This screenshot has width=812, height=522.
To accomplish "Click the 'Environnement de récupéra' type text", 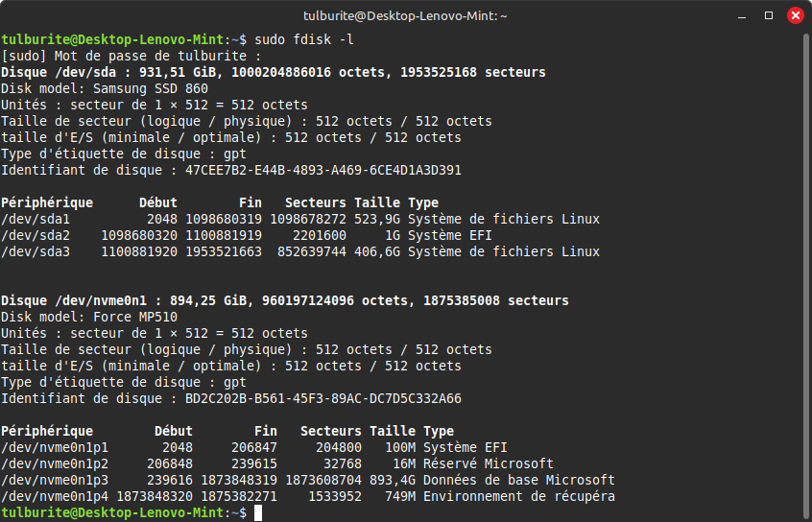I will point(518,496).
